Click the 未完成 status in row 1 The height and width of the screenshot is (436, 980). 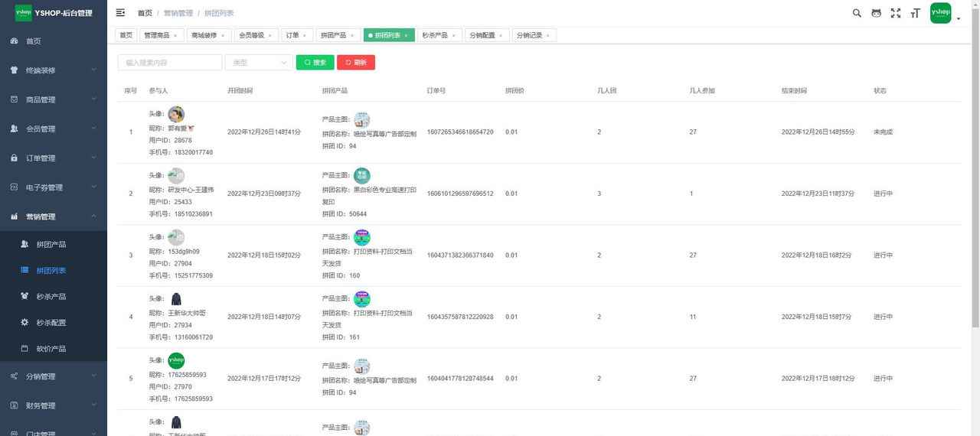point(883,132)
